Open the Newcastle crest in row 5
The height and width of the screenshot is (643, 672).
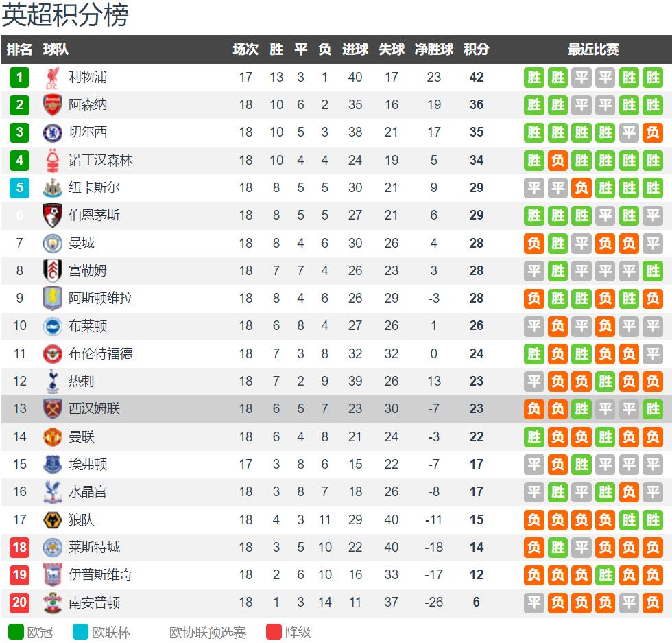coord(53,188)
